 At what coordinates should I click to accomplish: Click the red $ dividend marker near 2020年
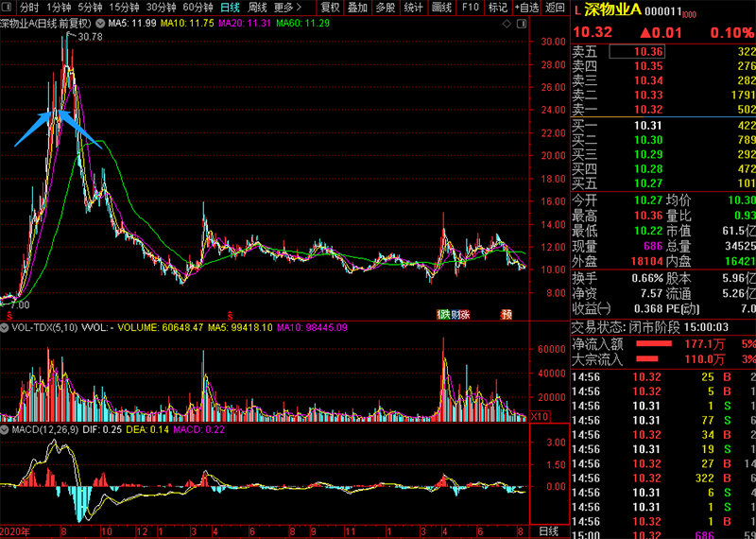click(x=9, y=316)
